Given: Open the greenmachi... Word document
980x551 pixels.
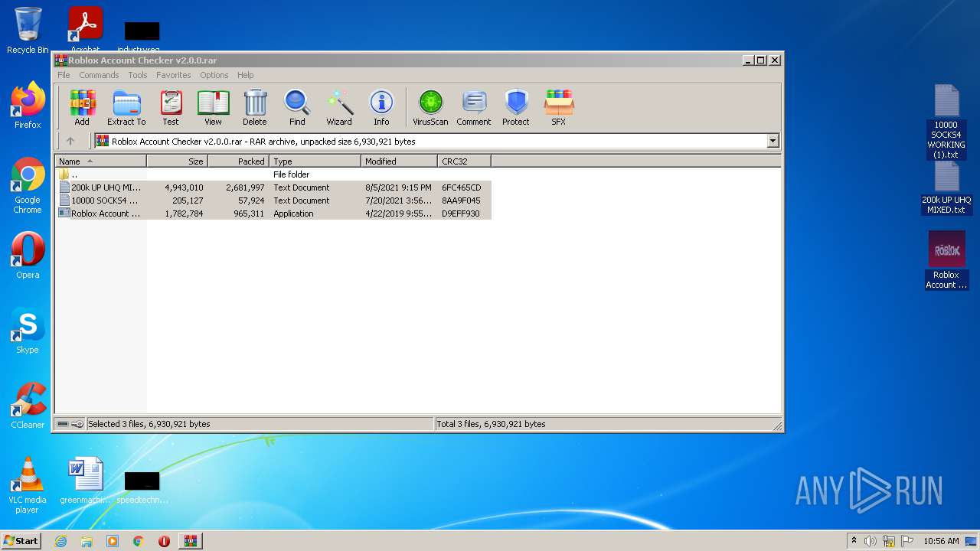Looking at the screenshot, I should tap(86, 481).
